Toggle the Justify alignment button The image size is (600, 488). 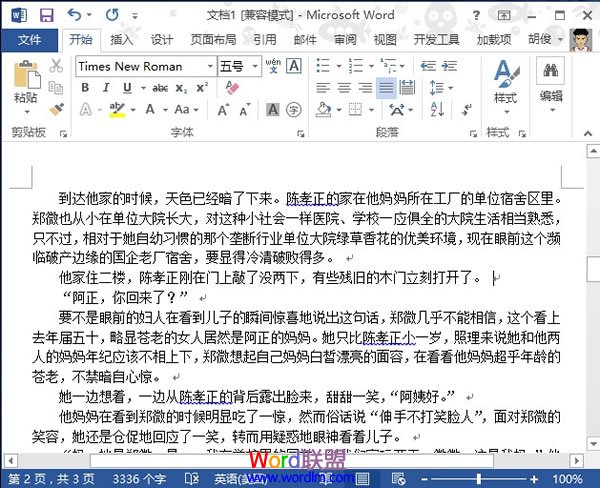[x=386, y=88]
